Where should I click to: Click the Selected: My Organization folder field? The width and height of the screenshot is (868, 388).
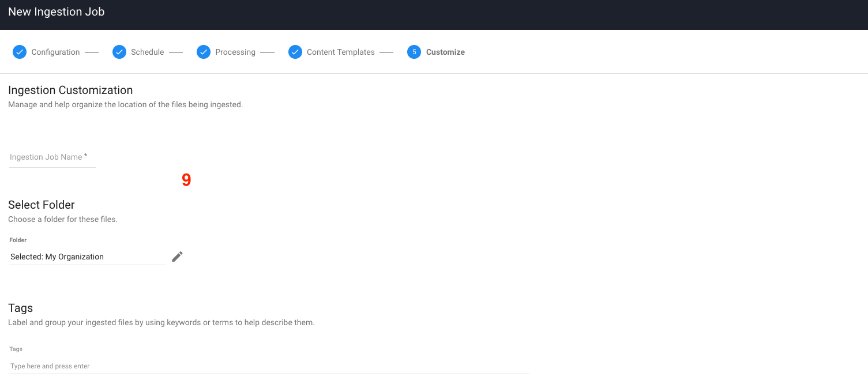tap(87, 257)
